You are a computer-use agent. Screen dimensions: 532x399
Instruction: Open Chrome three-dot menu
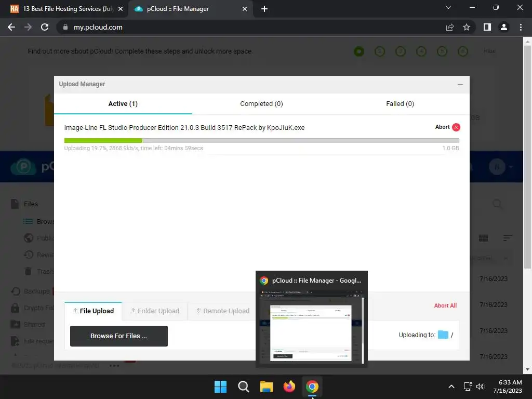tap(521, 27)
